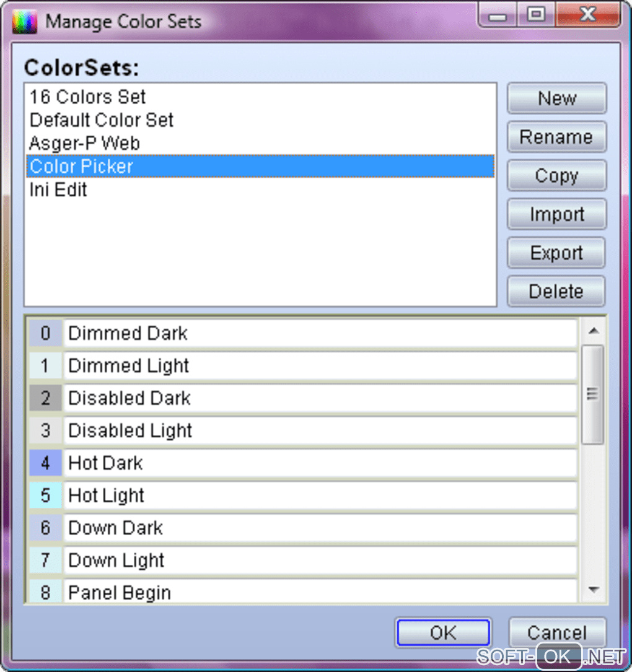Click color swatch 0 for Dimmed Dark
This screenshot has height=672, width=632.
[46, 333]
